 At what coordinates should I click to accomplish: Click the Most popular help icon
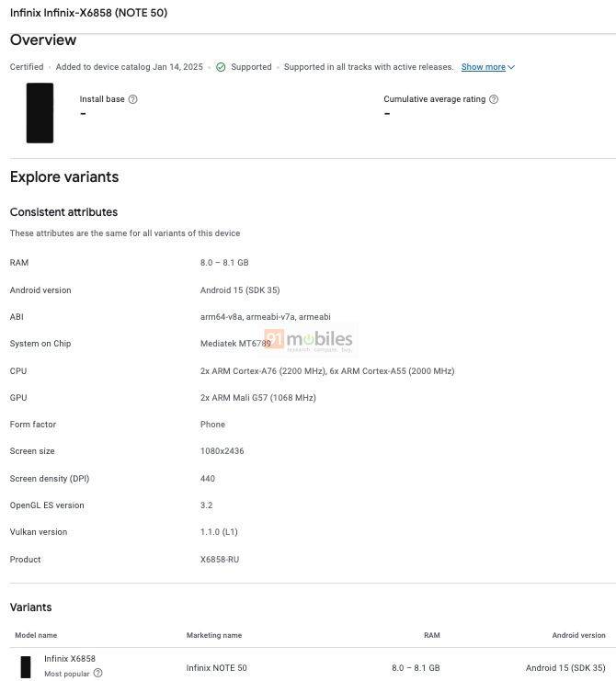[x=98, y=673]
